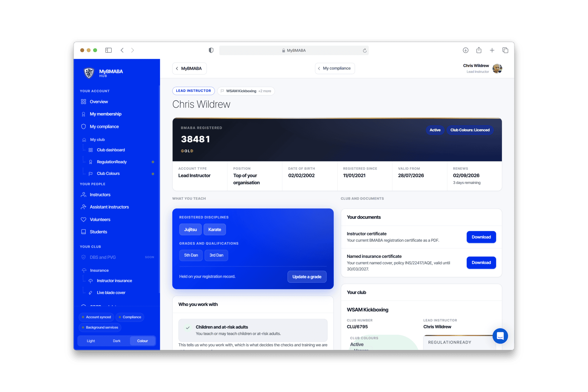Viewport: 588px width, 392px height.
Task: Click the Assistant instructors icon
Action: (x=83, y=207)
